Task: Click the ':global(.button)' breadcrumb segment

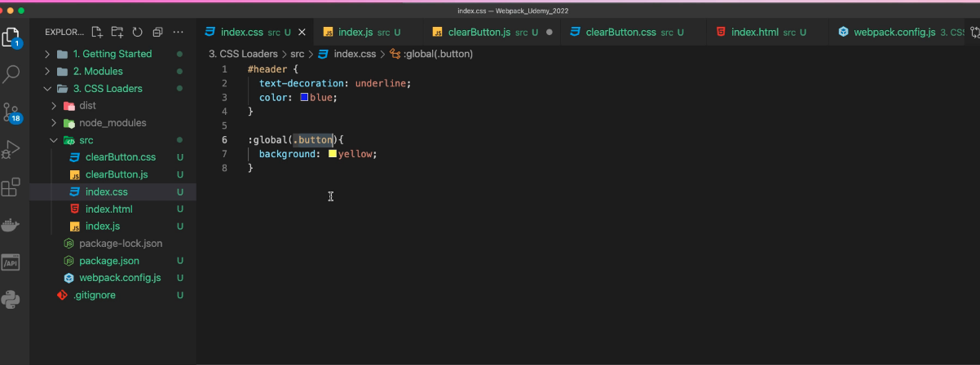Action: point(439,54)
